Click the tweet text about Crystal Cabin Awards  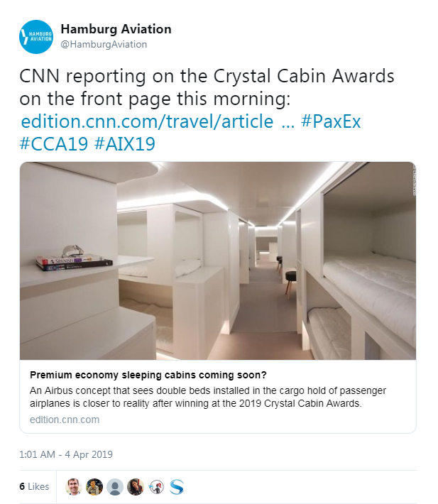[207, 87]
